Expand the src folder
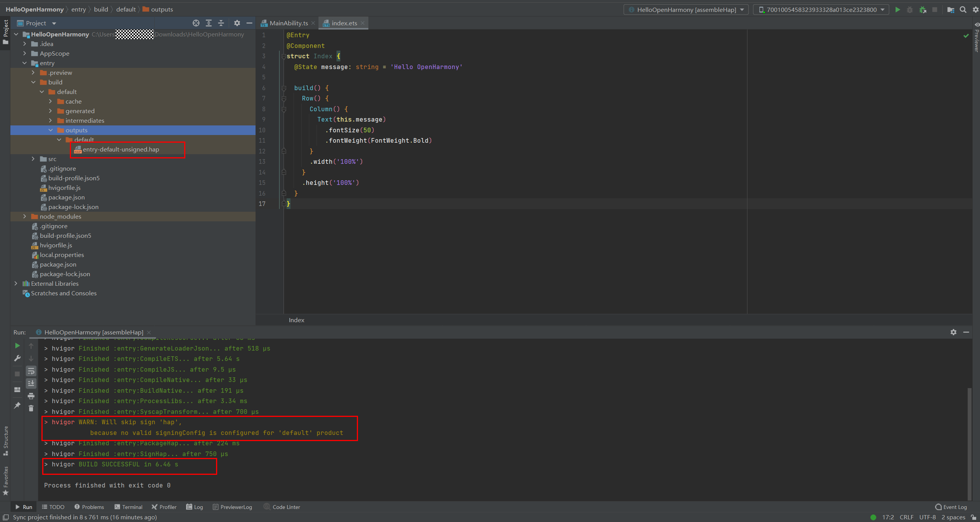The width and height of the screenshot is (980, 522). click(x=33, y=159)
